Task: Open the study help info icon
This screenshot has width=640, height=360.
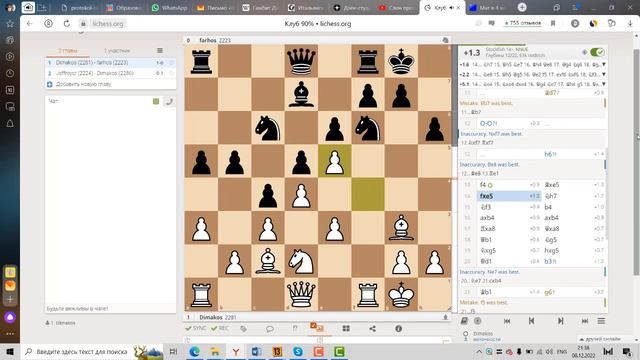Action: (x=398, y=328)
